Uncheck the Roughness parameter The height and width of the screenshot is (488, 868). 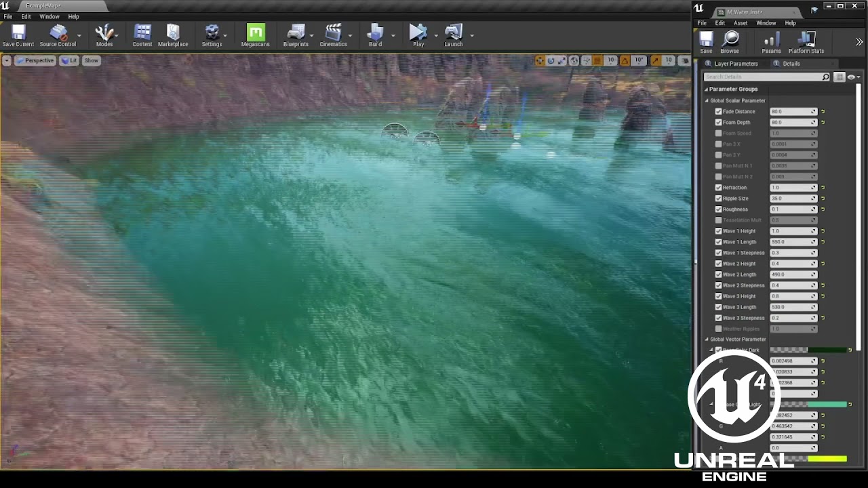718,209
